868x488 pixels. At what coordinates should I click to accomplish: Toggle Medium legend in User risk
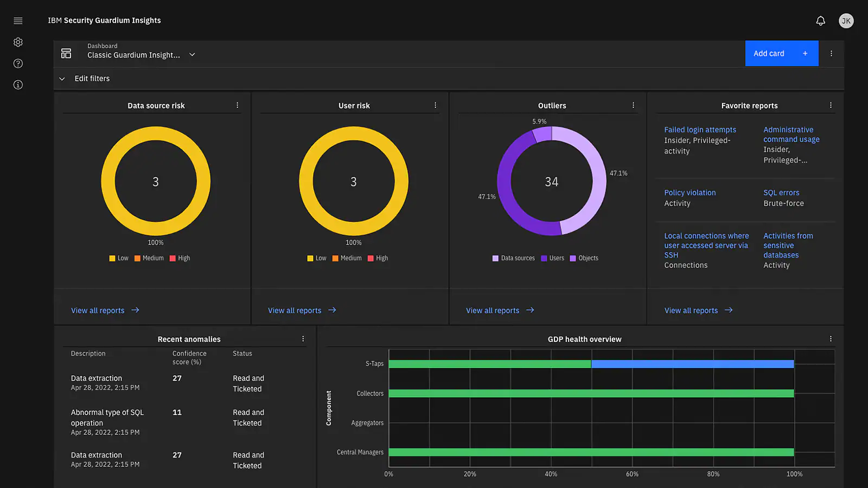pyautogui.click(x=347, y=258)
